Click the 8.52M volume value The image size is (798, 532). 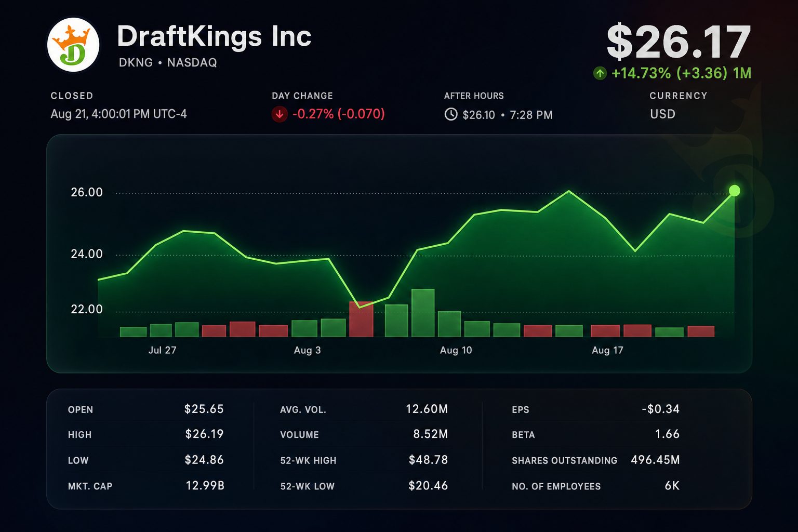click(x=430, y=434)
